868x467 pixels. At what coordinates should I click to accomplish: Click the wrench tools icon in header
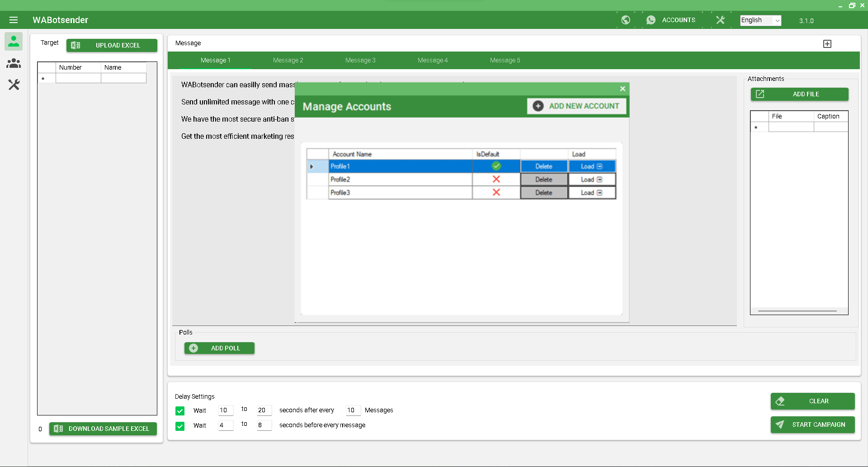tap(720, 20)
